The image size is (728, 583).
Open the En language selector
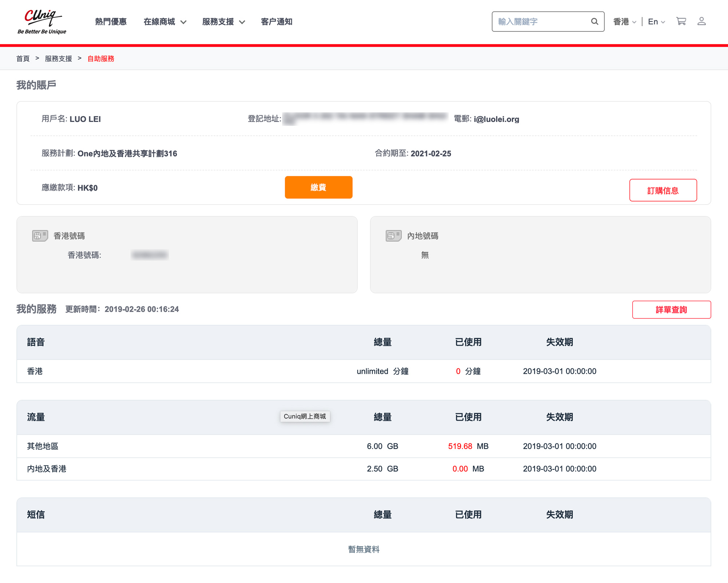pos(656,22)
